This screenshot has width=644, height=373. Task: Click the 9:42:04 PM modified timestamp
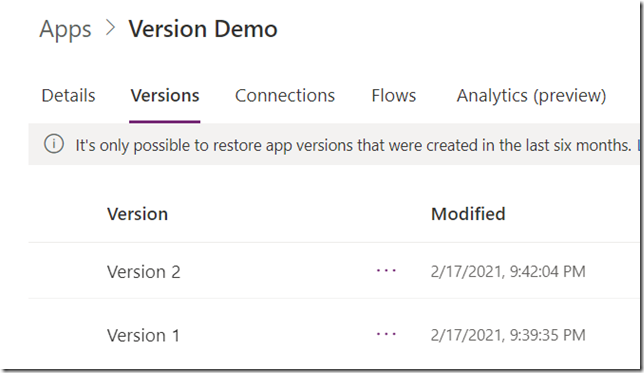(508, 272)
